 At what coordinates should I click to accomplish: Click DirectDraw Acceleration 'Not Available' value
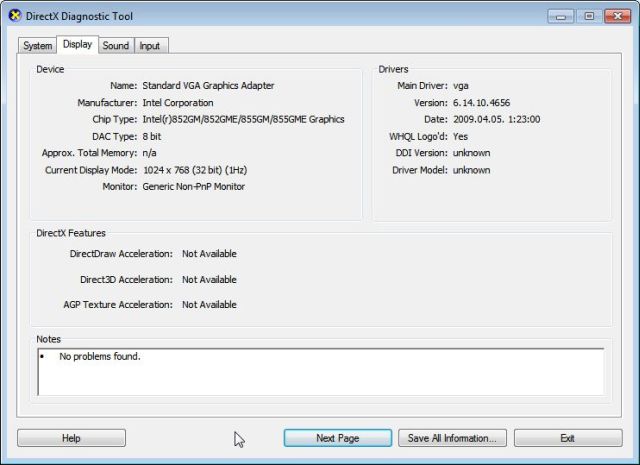tap(209, 254)
